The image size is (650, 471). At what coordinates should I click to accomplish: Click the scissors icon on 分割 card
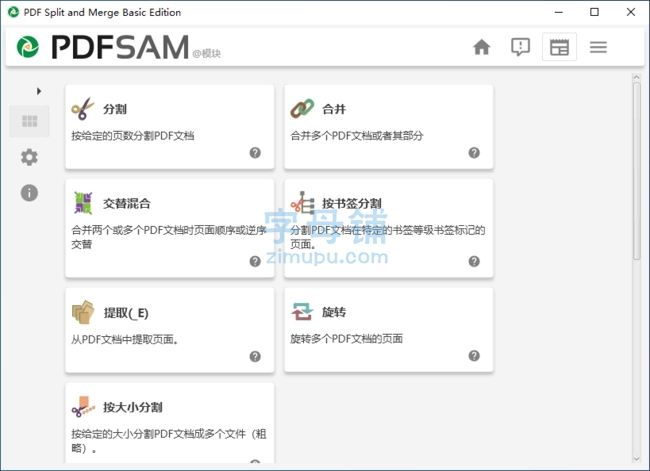click(x=83, y=109)
